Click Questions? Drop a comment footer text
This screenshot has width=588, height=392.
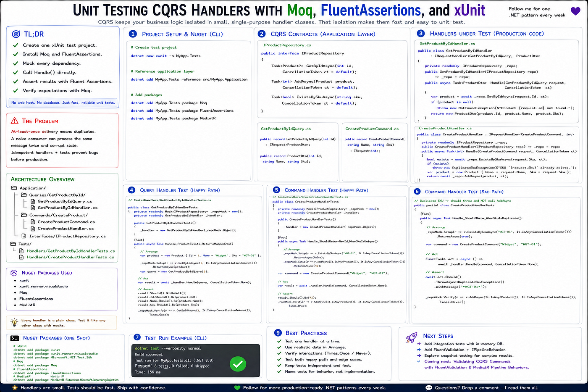tap(486, 388)
